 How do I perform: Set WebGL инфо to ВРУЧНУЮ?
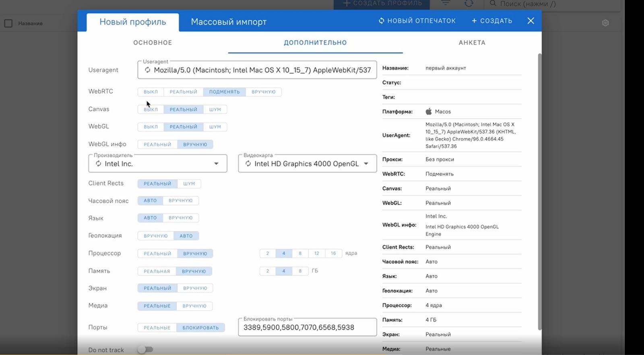point(195,144)
